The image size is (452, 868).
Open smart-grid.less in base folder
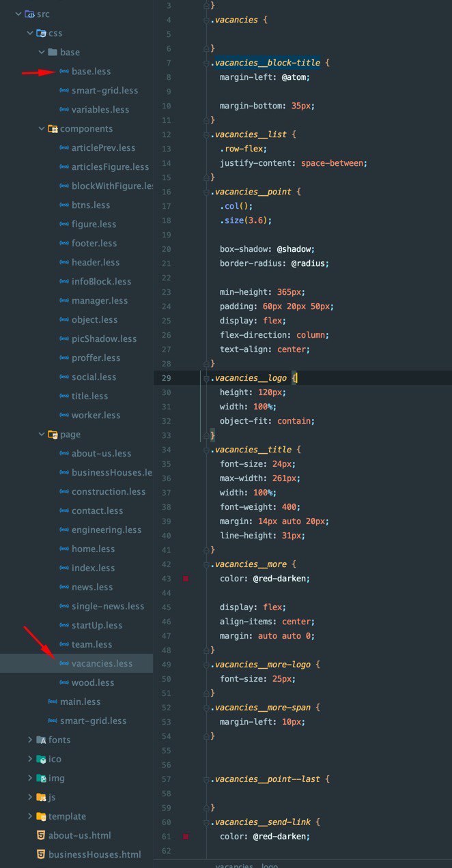(x=104, y=90)
